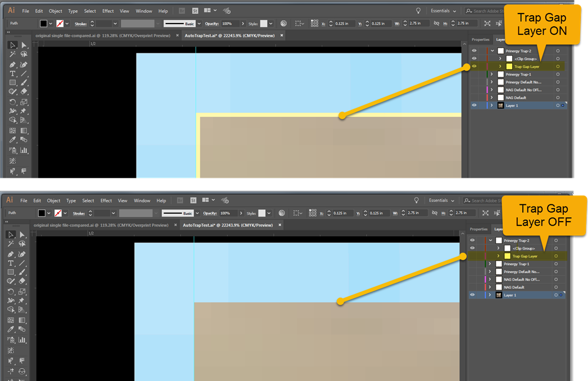Viewport: 588px width, 381px height.
Task: Choose the Gradient tool in top window
Action: point(24,131)
